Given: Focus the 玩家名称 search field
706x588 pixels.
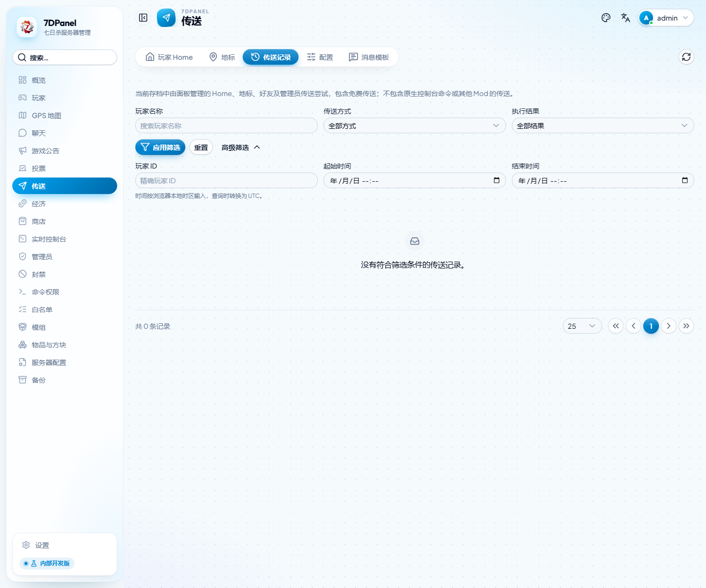Looking at the screenshot, I should [227, 125].
